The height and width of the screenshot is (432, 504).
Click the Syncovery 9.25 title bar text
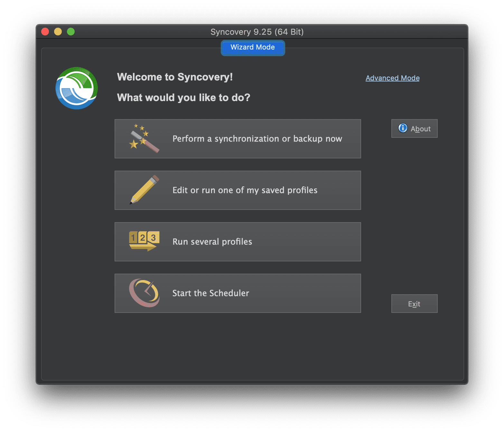(257, 32)
